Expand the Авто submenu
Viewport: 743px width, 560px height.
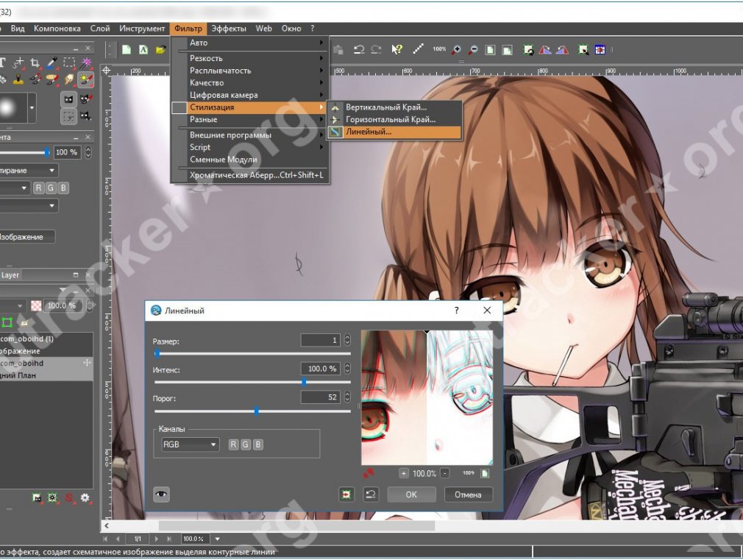(250, 43)
